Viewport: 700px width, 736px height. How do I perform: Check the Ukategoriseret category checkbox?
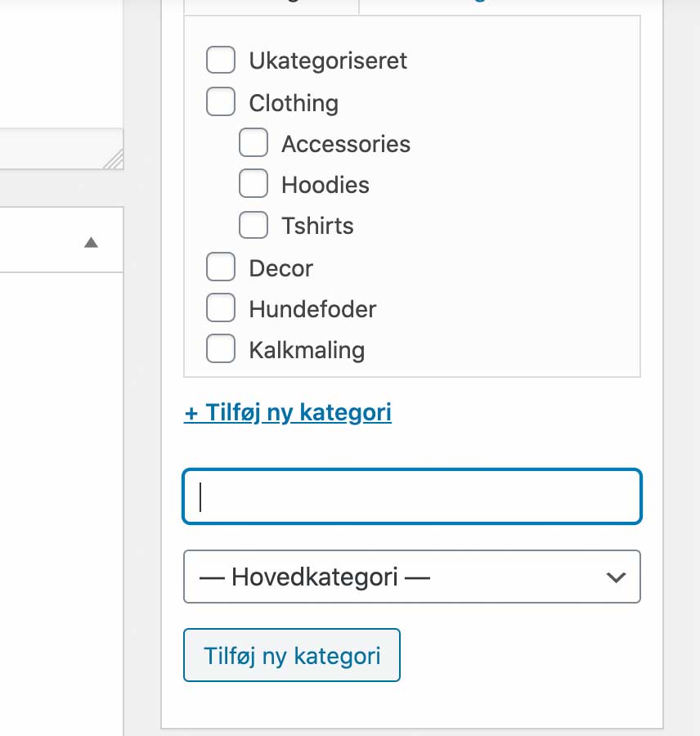tap(221, 61)
